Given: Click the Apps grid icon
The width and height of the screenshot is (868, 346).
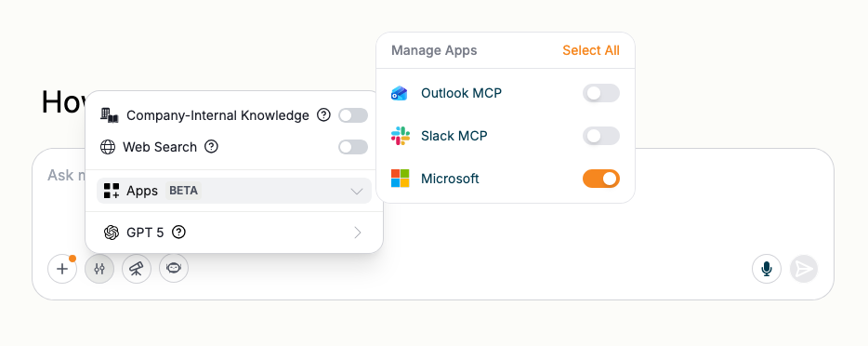Looking at the screenshot, I should 112,191.
